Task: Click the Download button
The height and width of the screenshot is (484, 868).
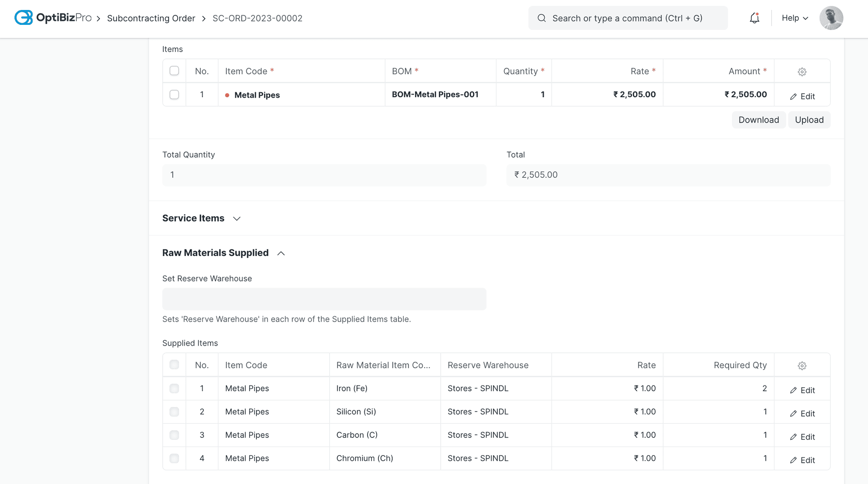Action: 758,120
